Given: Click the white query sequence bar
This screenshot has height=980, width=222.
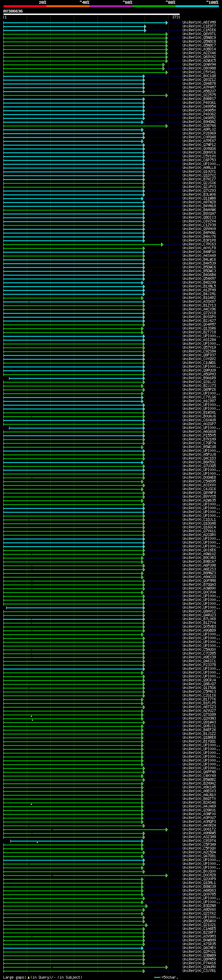Looking at the screenshot, I should click(92, 15).
